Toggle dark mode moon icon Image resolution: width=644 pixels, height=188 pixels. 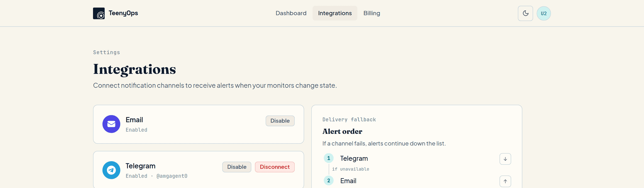click(x=525, y=13)
